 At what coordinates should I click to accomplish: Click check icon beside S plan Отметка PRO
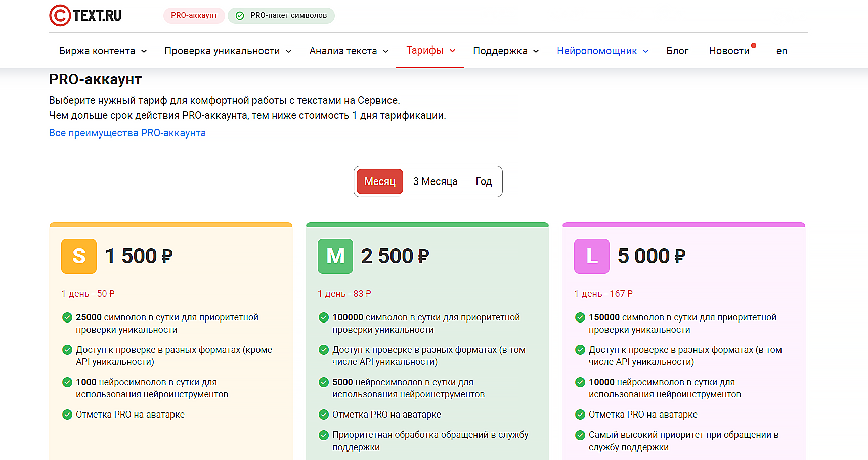(67, 415)
